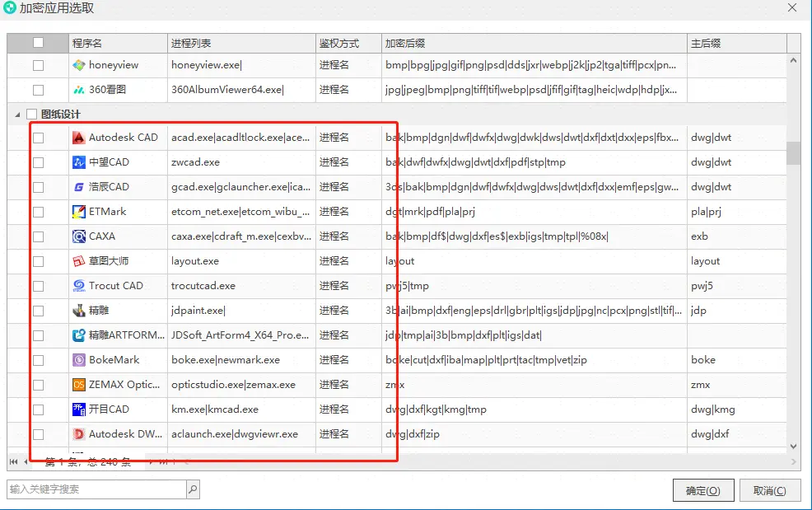Click the 程序名 column header
812x510 pixels.
point(118,43)
